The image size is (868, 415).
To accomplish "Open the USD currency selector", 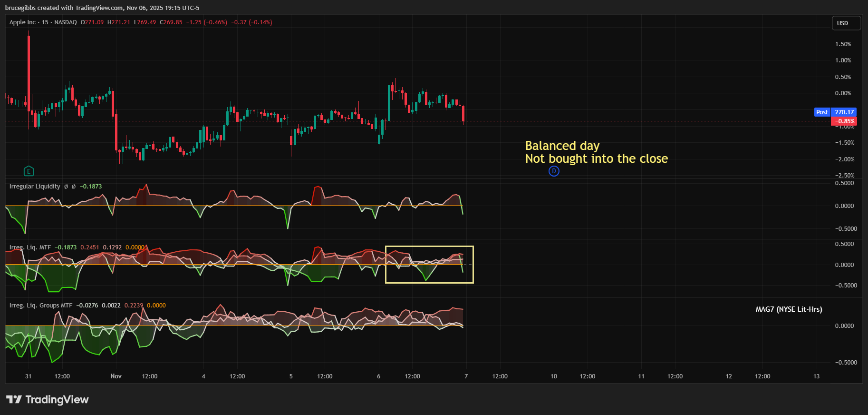I will pyautogui.click(x=846, y=23).
